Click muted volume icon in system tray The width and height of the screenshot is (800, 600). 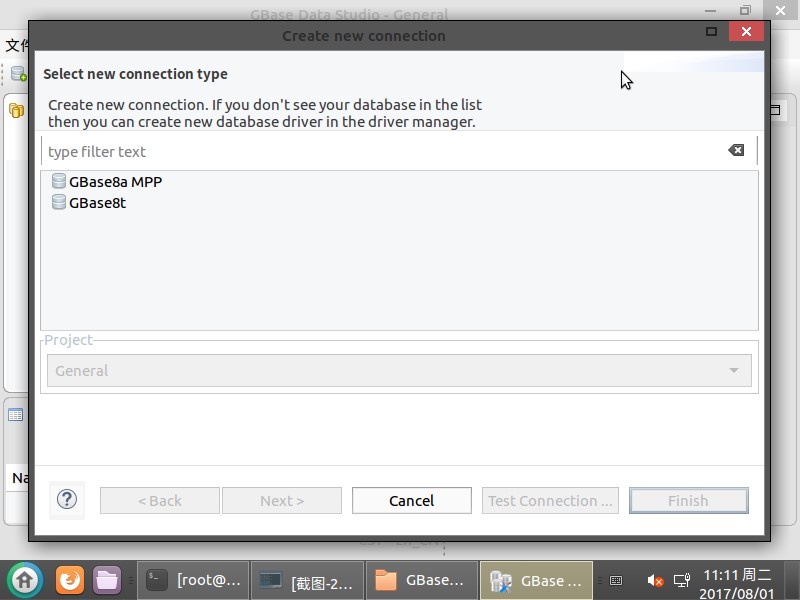click(x=655, y=581)
